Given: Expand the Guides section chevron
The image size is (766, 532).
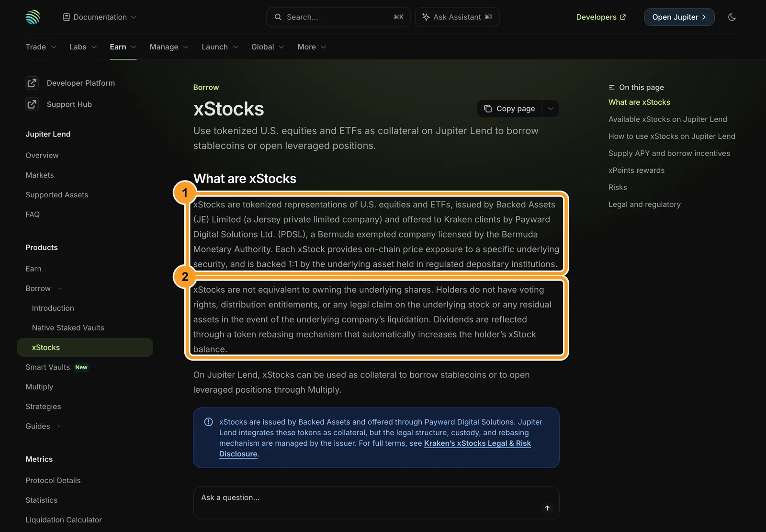Looking at the screenshot, I should pyautogui.click(x=58, y=426).
